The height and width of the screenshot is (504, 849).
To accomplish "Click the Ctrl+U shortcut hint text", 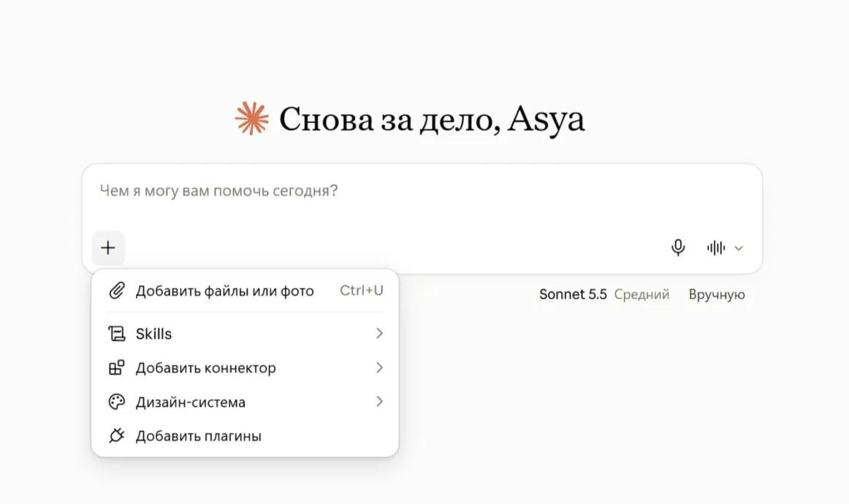I will coord(362,291).
